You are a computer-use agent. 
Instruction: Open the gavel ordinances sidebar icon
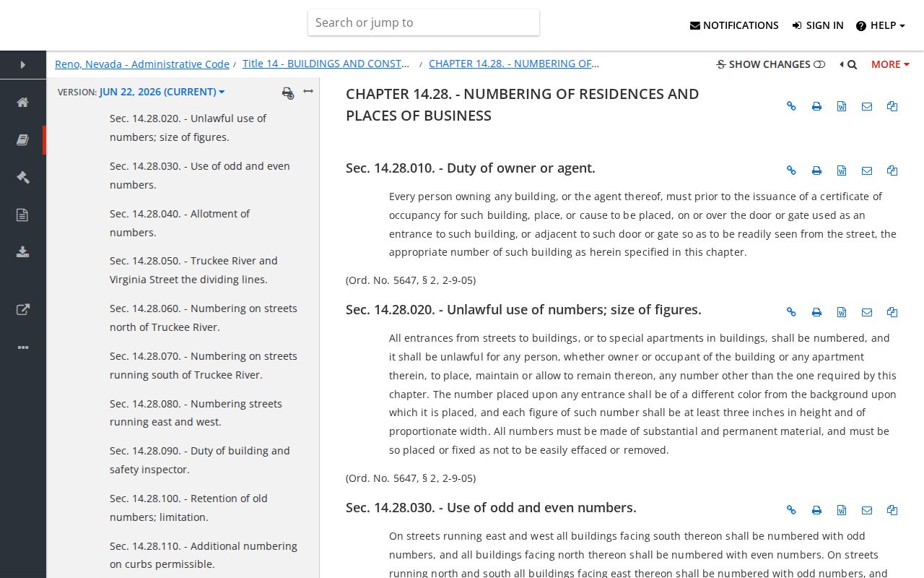click(x=23, y=177)
